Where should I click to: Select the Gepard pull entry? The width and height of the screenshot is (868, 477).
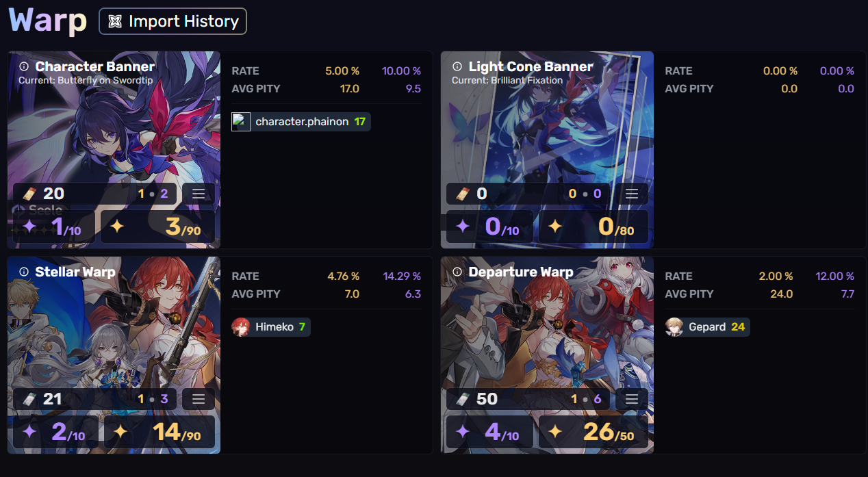[707, 327]
